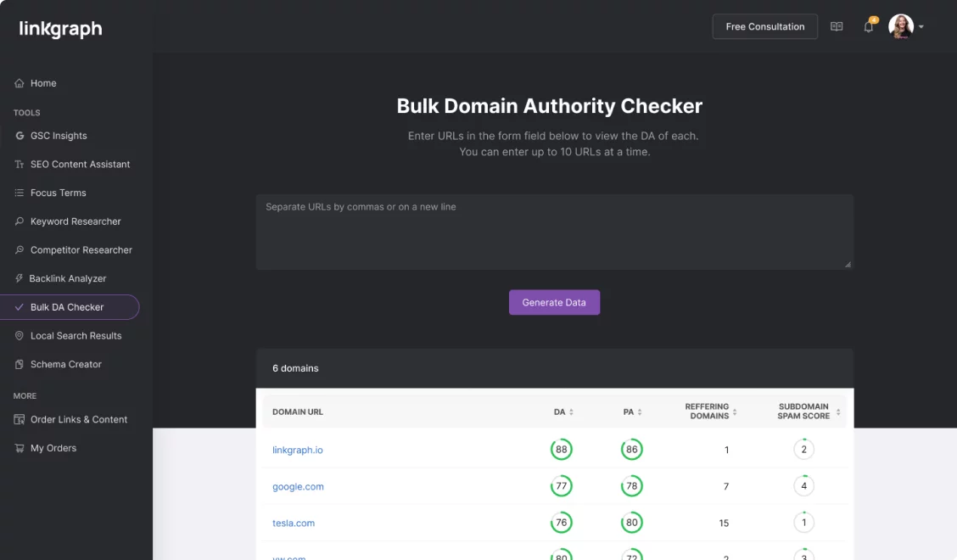Sort the table by DA column
The height and width of the screenshot is (560, 957).
[571, 412]
